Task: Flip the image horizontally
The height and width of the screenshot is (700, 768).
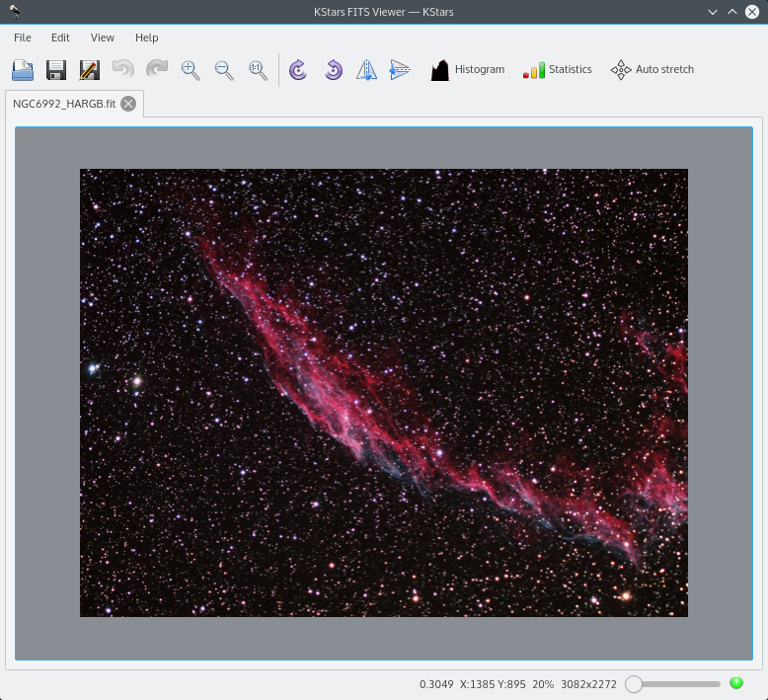Action: pyautogui.click(x=366, y=70)
